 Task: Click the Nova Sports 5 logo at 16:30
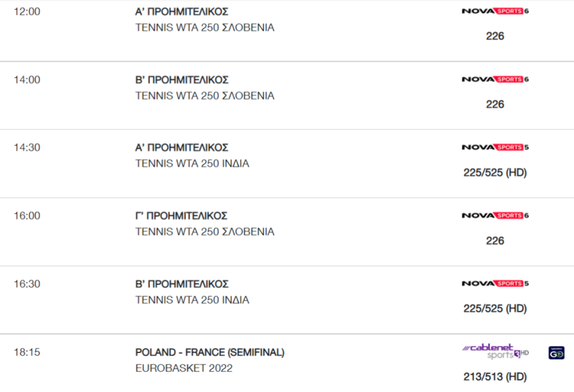[x=495, y=283]
